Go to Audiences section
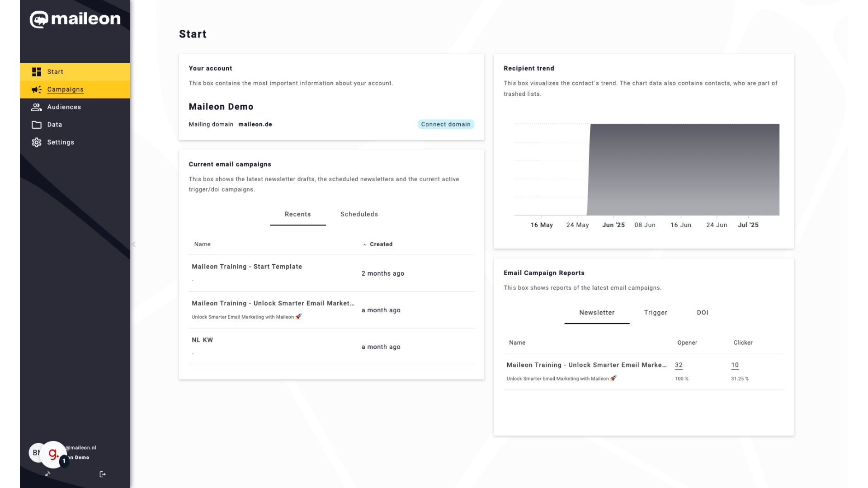The width and height of the screenshot is (868, 488). 75,107
